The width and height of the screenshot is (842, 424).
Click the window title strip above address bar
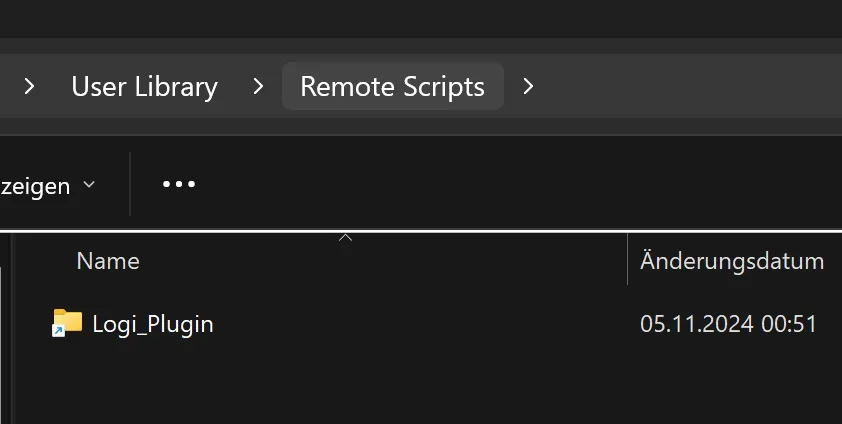(x=420, y=18)
